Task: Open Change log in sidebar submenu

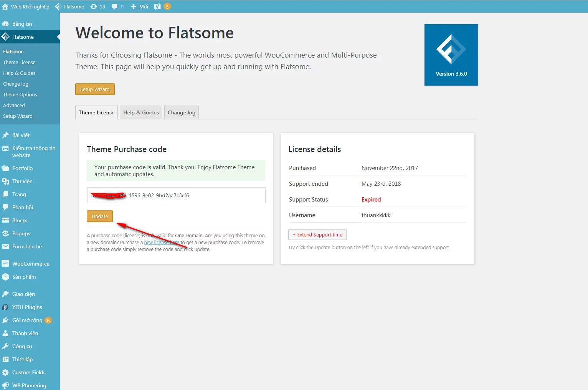Action: click(16, 84)
